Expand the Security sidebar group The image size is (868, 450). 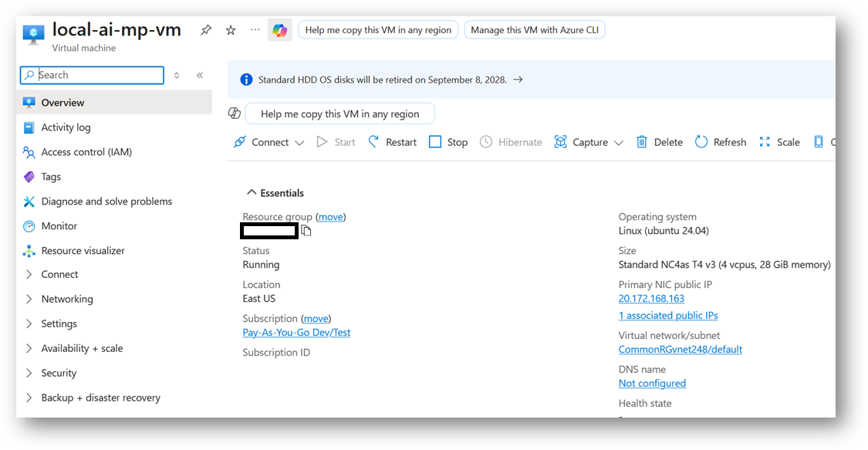coord(29,373)
